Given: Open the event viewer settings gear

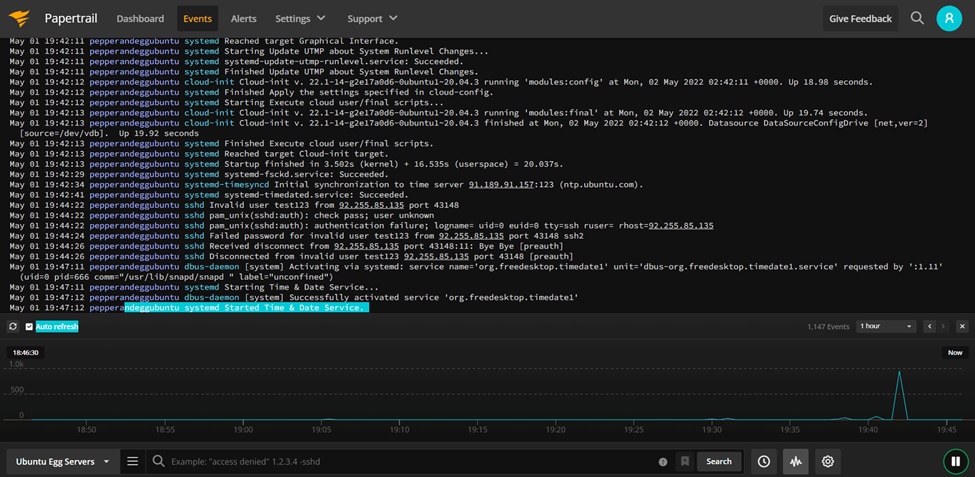Looking at the screenshot, I should point(828,461).
